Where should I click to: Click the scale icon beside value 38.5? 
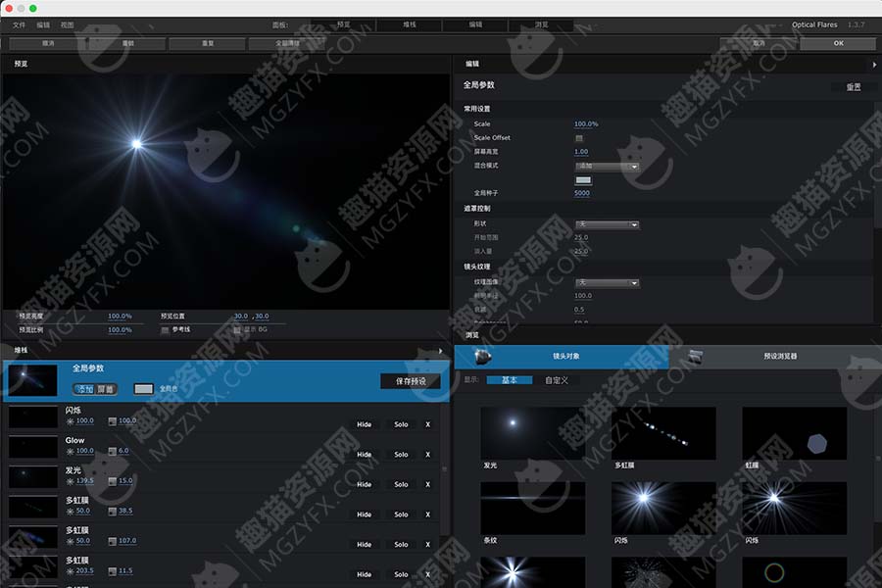112,512
